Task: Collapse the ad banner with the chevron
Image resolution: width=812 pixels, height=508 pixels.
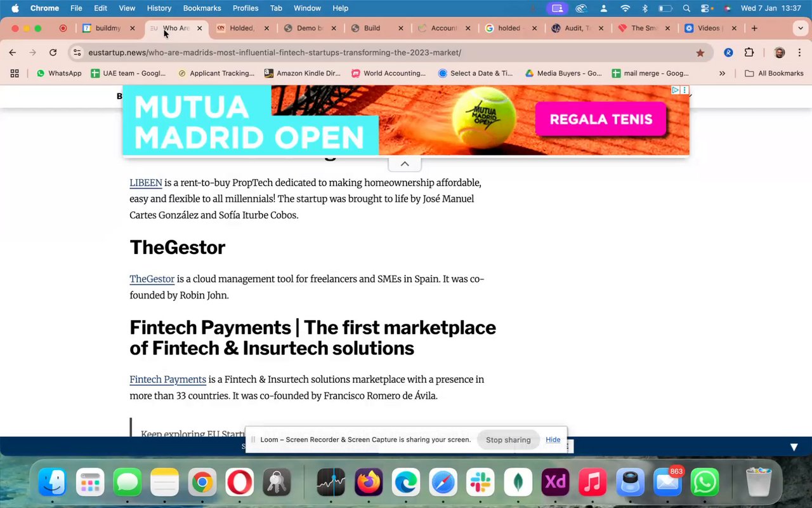Action: 405,164
